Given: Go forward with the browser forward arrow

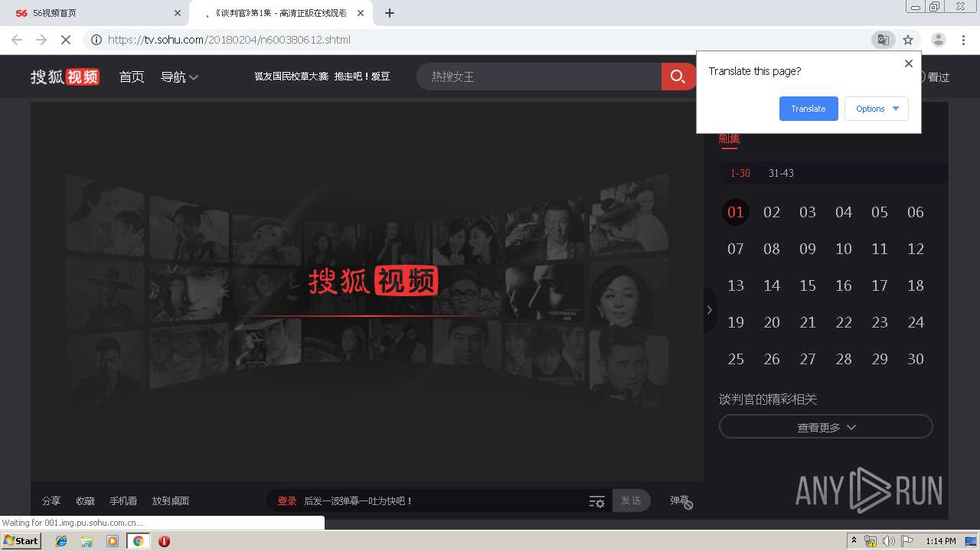Looking at the screenshot, I should click(41, 40).
